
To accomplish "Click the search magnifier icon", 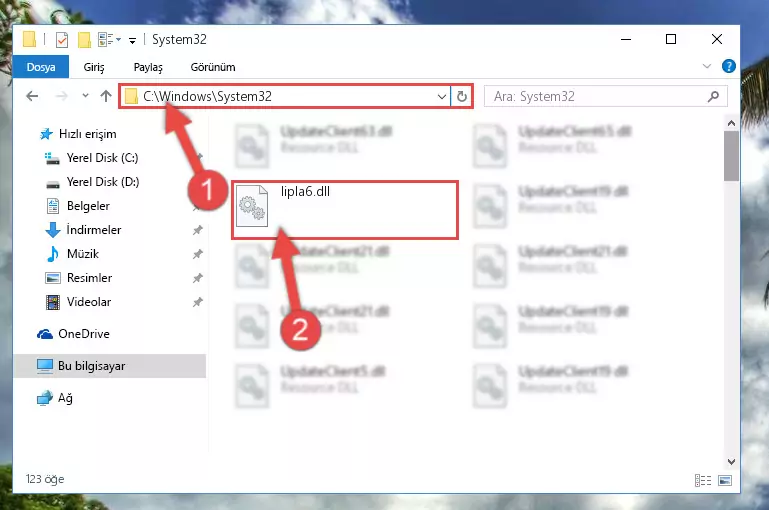I will 714,97.
